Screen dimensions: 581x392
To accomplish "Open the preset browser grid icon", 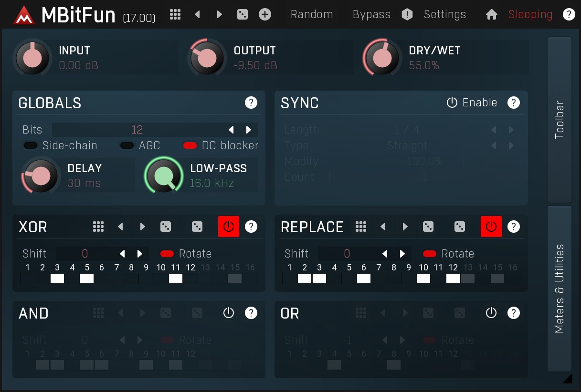I will (x=175, y=14).
